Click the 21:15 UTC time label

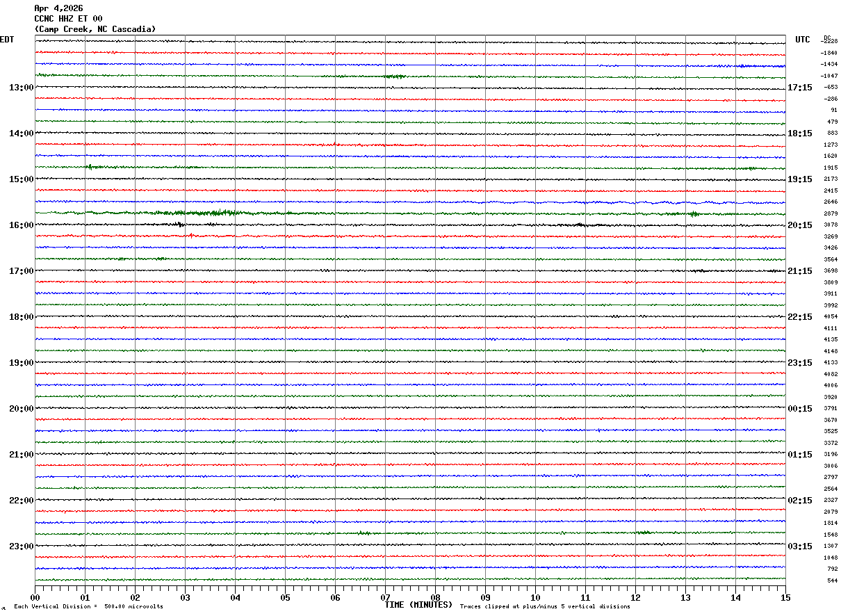pyautogui.click(x=799, y=271)
